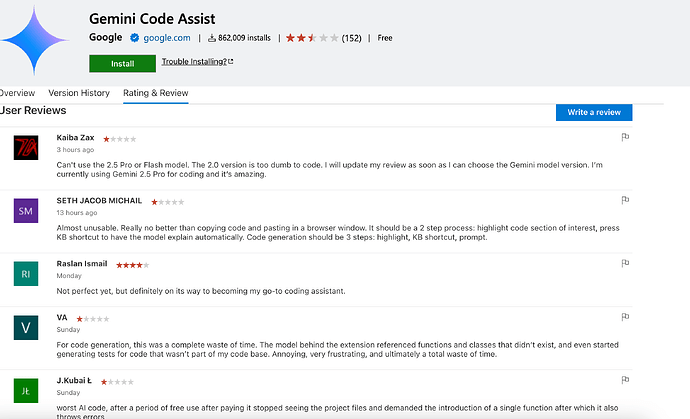Click review text starting 'worst AI code'

click(337, 412)
